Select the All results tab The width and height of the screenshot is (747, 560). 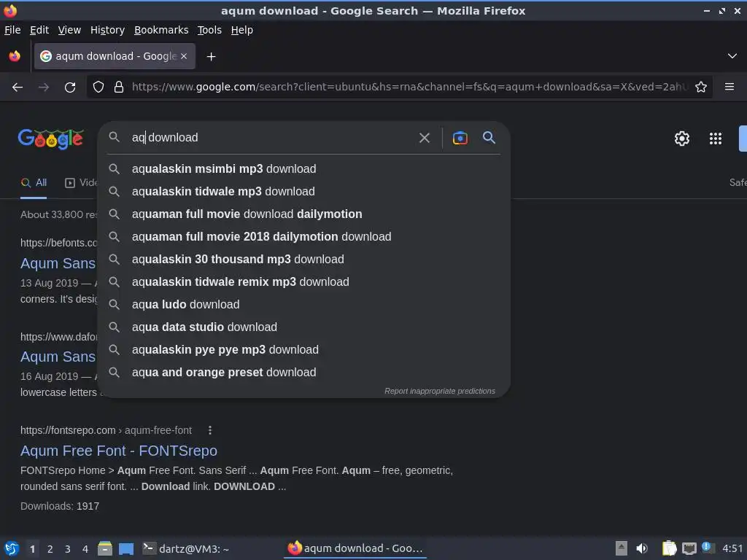(34, 183)
